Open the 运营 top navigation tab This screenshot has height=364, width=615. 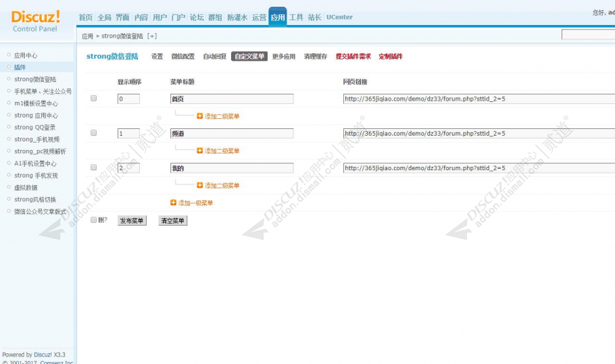[x=259, y=18]
